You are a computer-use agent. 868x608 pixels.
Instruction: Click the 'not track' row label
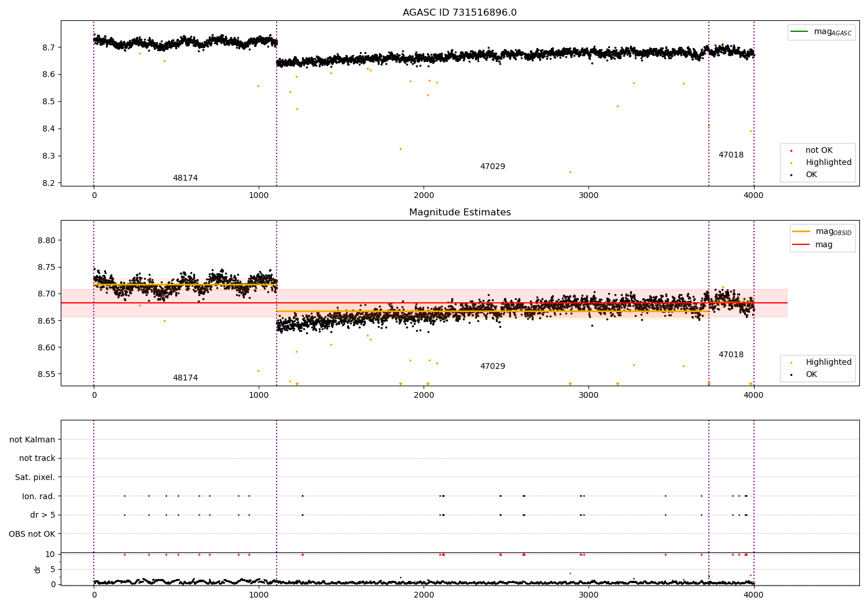(37, 459)
